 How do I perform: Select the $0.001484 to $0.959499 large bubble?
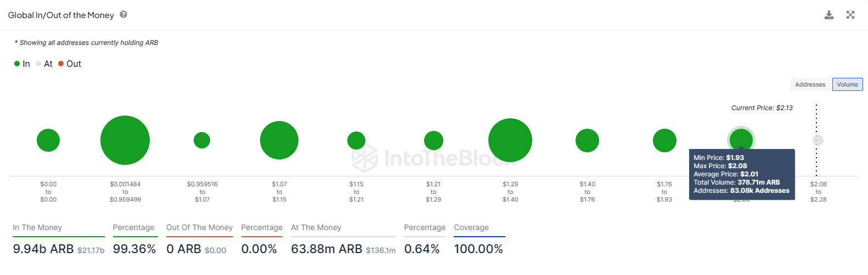click(125, 140)
